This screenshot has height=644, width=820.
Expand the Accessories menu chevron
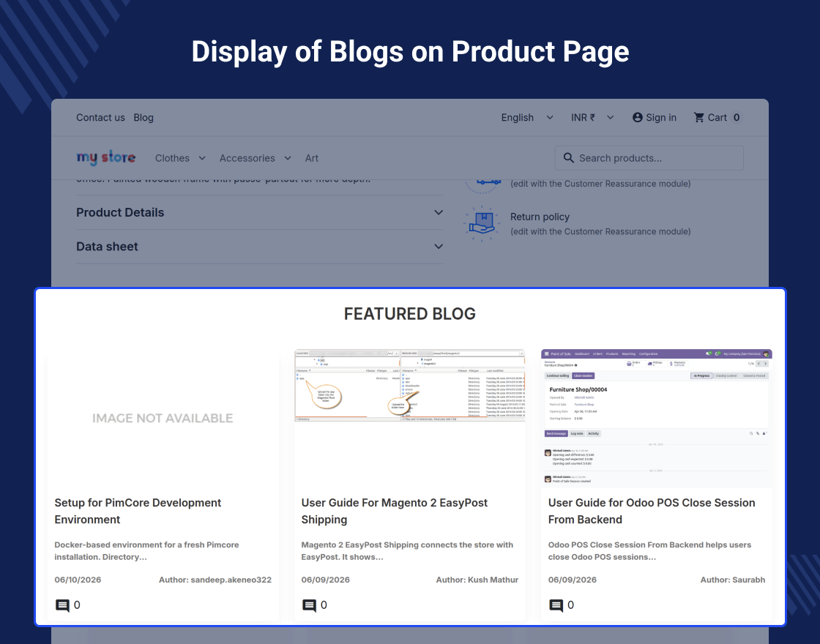coord(288,158)
